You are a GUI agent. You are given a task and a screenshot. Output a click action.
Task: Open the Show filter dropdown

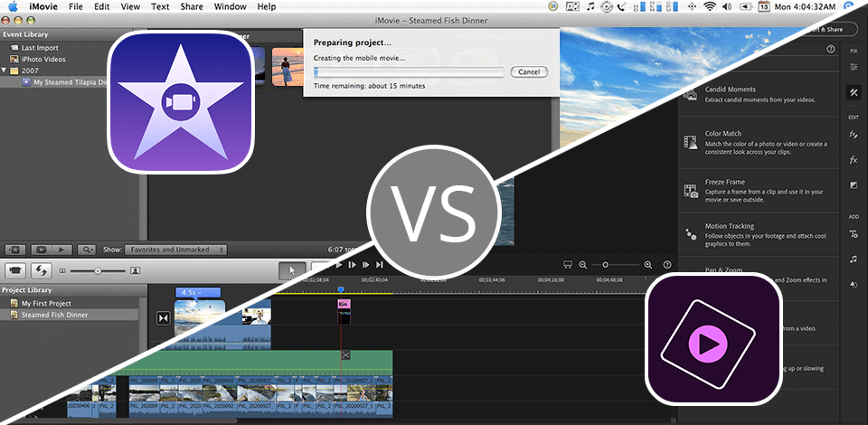click(175, 250)
